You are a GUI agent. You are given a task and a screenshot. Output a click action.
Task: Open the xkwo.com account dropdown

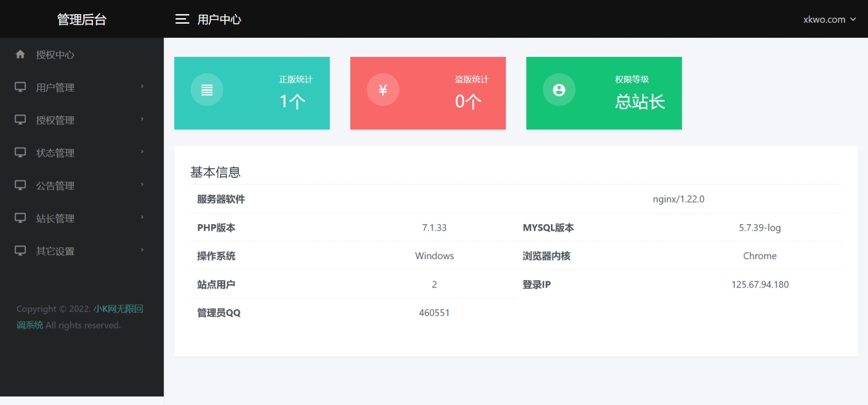829,20
